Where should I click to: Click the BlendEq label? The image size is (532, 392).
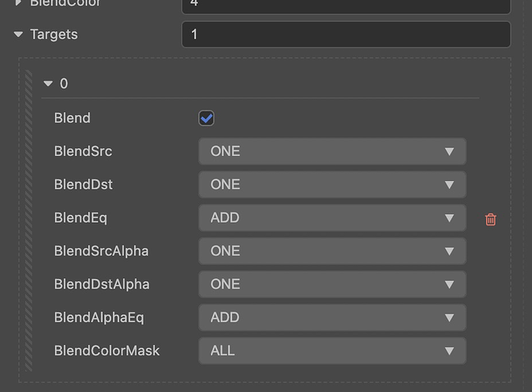[x=81, y=218]
